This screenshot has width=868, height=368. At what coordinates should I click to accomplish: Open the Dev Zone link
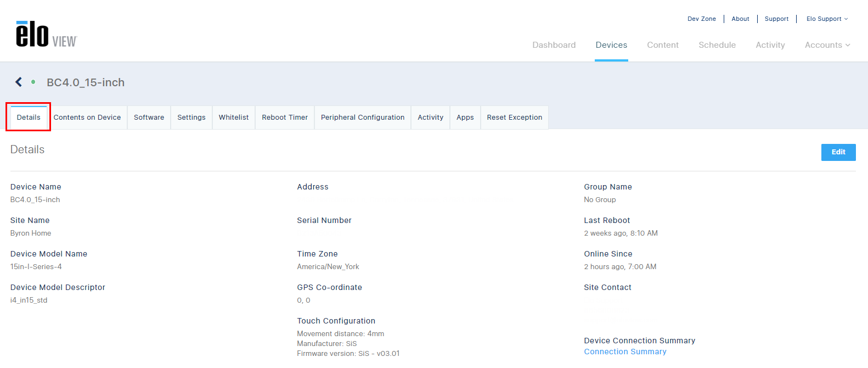[x=702, y=19]
